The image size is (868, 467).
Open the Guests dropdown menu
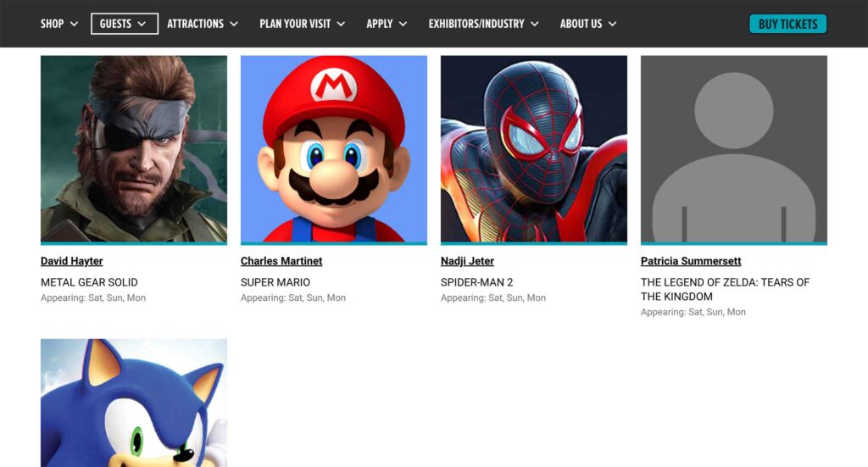[x=124, y=24]
